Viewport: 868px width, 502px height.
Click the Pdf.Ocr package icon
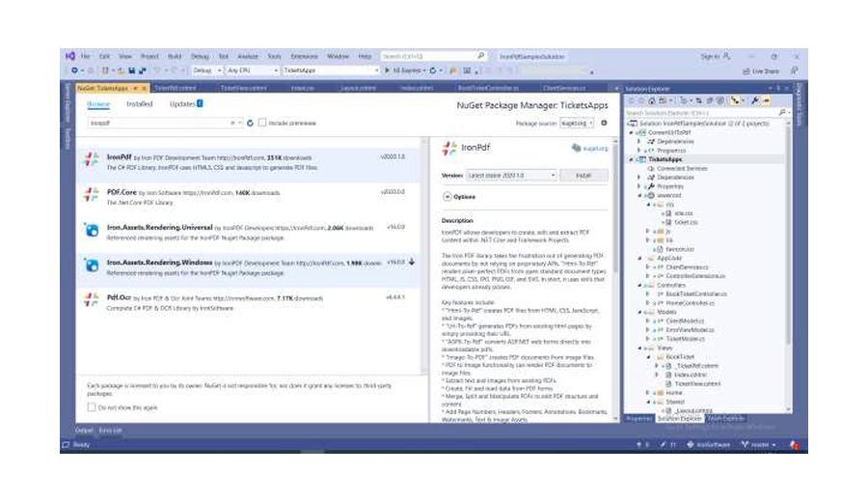pos(92,300)
